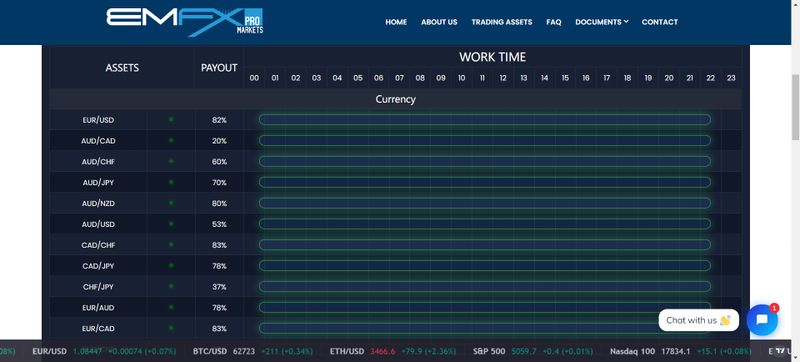Click the green status dot for EUR/USD
This screenshot has width=800, height=362.
click(x=171, y=119)
